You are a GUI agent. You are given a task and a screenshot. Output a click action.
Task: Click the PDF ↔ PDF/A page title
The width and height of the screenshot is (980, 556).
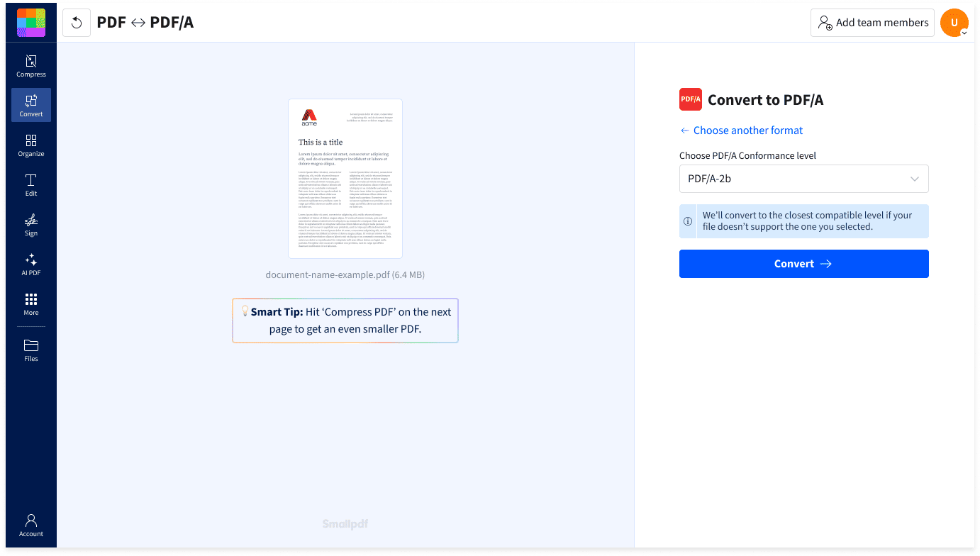[x=145, y=23]
